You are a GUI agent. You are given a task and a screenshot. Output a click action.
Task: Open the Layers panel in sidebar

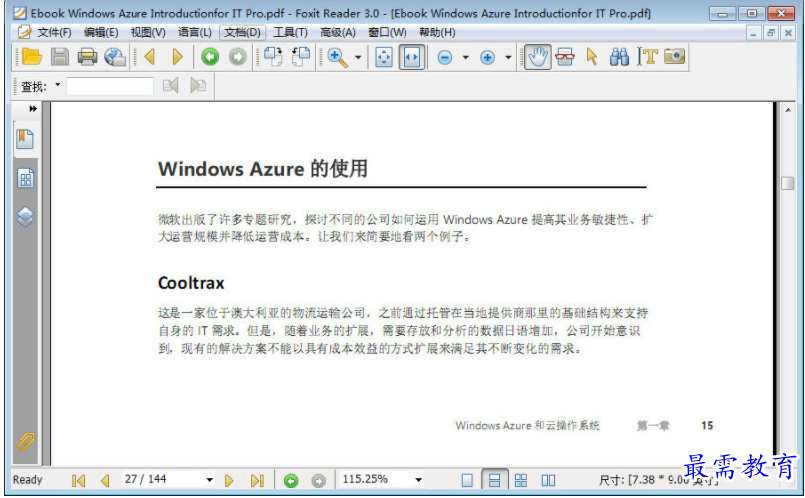click(25, 217)
